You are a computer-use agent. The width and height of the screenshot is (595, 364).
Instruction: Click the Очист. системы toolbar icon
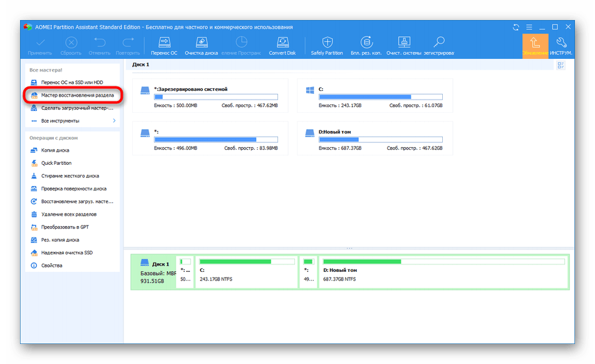click(402, 46)
